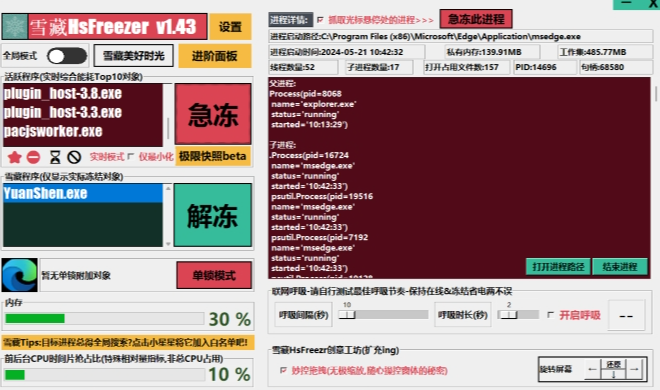
Task: Uncheck 抓取光标悬停处的进程 checkbox
Action: (x=320, y=20)
